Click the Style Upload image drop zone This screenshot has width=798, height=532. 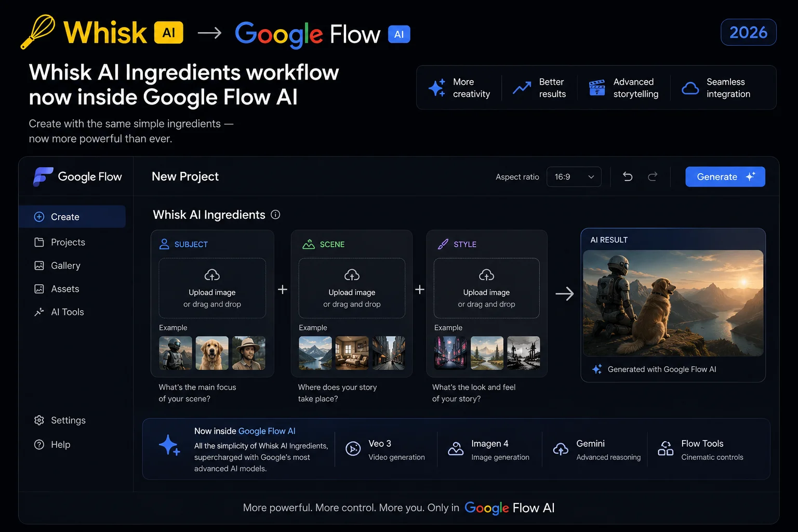click(x=486, y=288)
